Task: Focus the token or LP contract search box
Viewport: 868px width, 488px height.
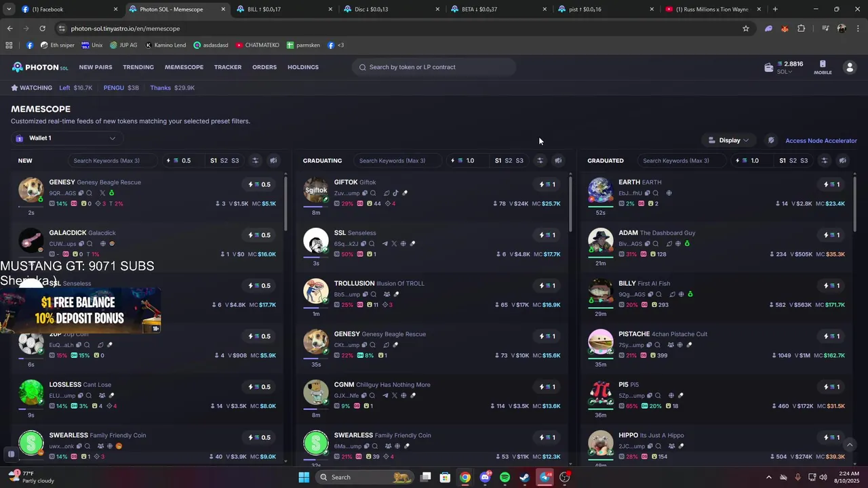Action: pyautogui.click(x=434, y=67)
